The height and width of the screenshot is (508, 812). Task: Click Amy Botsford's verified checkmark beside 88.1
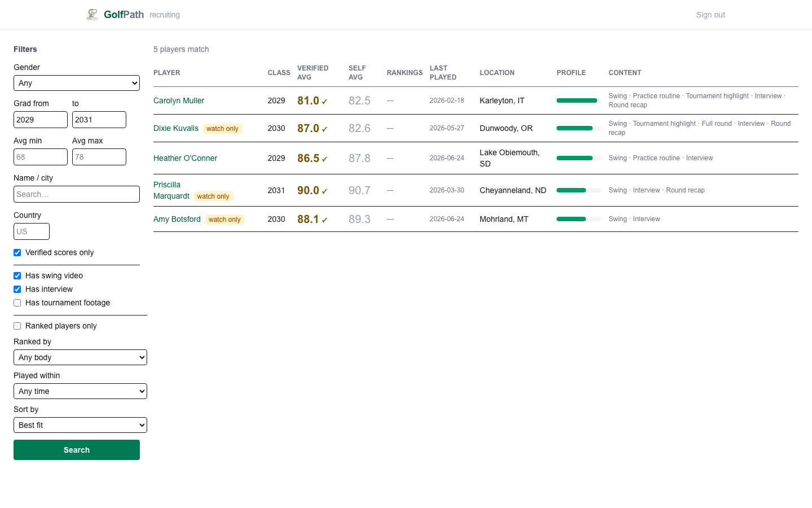tap(325, 220)
